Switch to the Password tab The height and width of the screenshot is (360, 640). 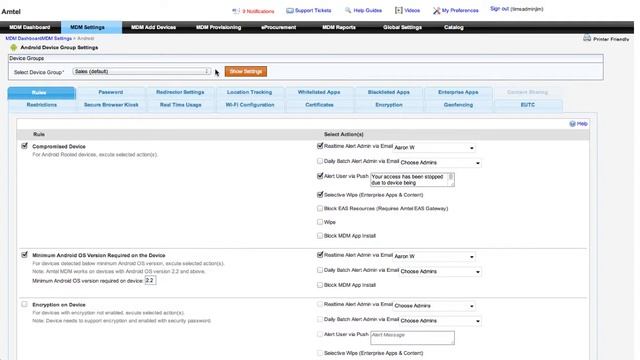tap(111, 92)
